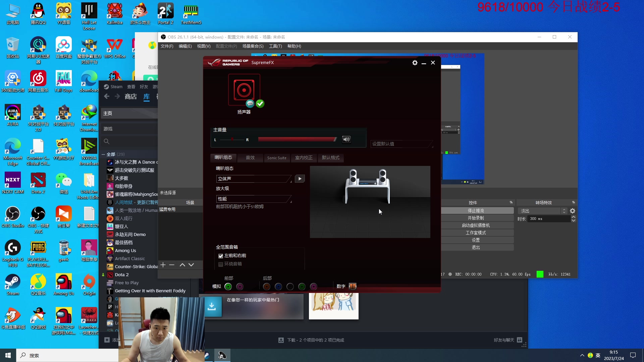Uncheck 左前和右前 full-range speakers checkbox

pyautogui.click(x=221, y=256)
